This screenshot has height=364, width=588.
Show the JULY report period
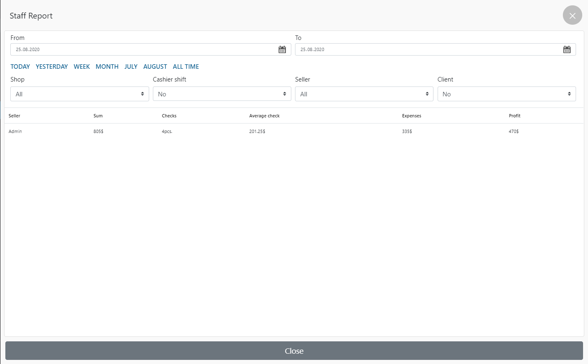point(131,67)
